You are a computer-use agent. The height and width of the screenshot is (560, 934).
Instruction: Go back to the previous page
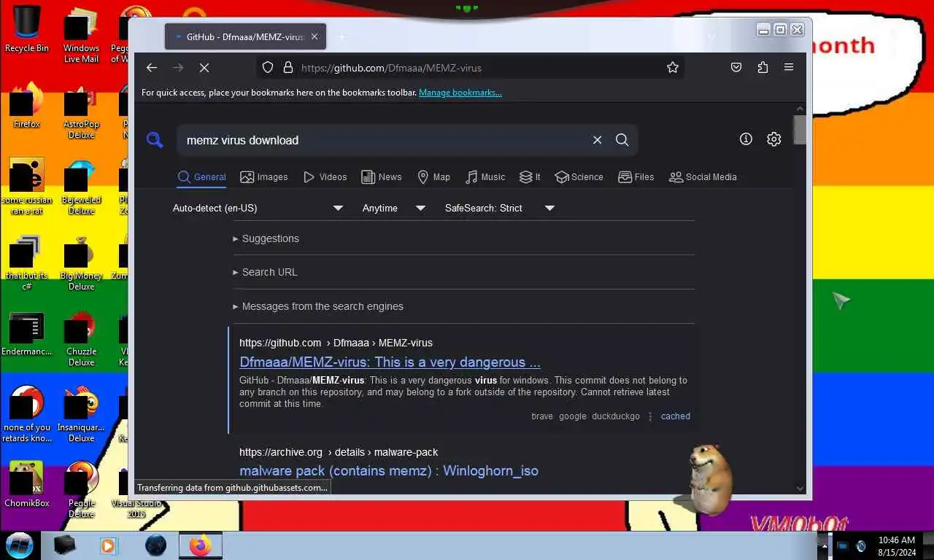pos(152,67)
